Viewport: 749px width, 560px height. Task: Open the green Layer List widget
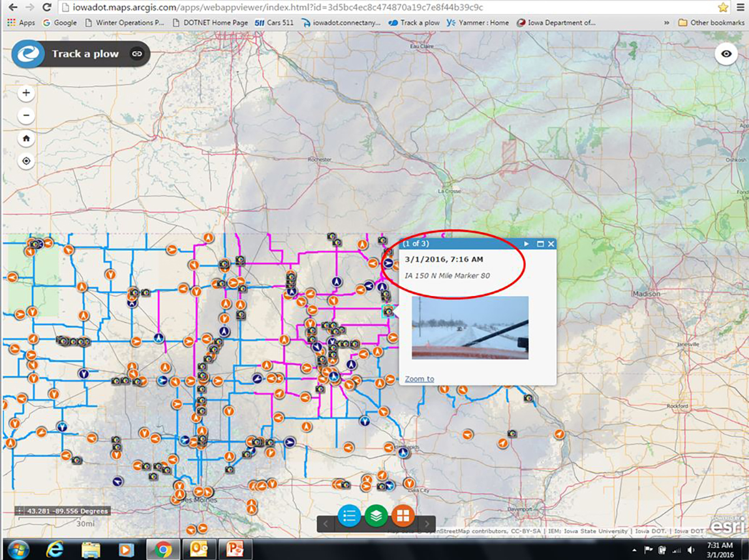click(376, 516)
